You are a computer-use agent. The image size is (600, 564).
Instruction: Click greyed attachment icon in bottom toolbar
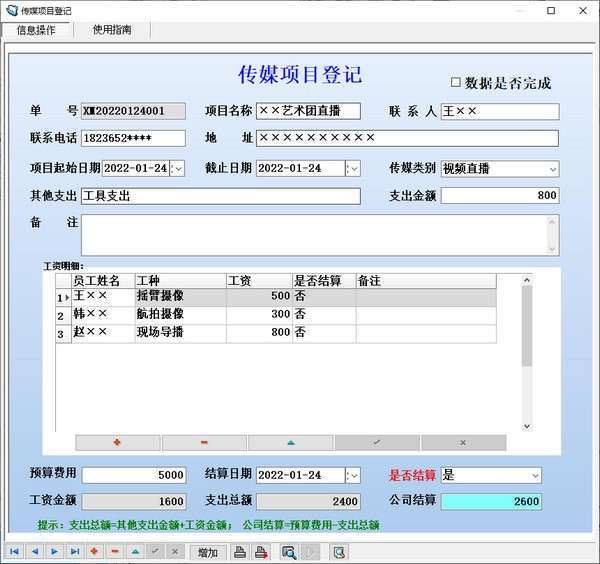pos(309,552)
